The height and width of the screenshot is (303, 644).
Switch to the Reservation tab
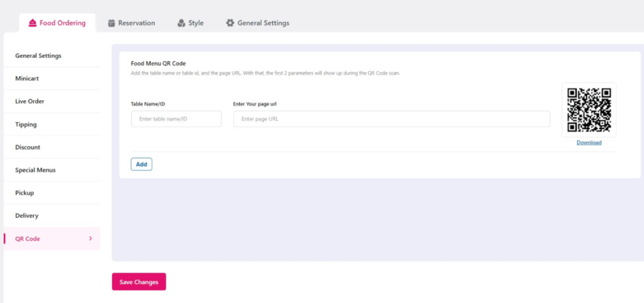point(131,23)
